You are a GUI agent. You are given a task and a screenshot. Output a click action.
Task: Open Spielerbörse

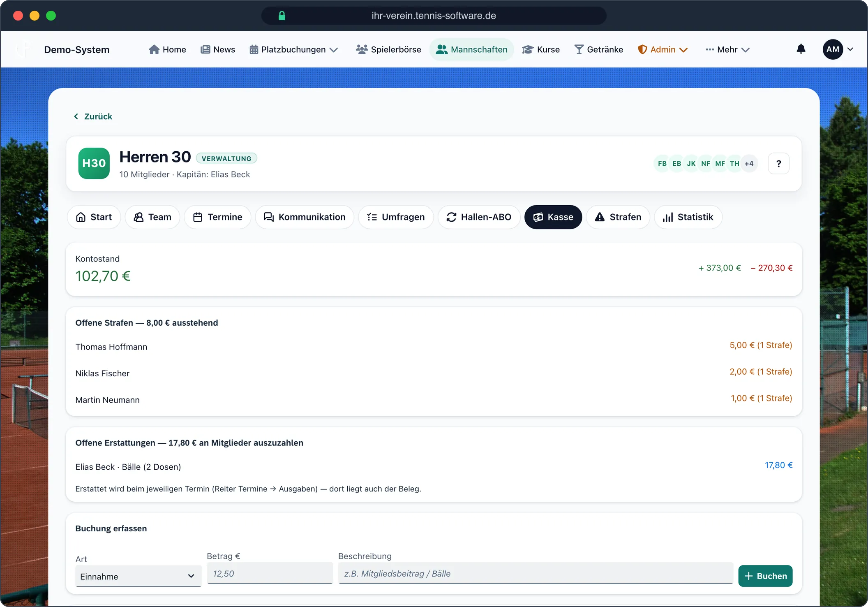pos(389,49)
